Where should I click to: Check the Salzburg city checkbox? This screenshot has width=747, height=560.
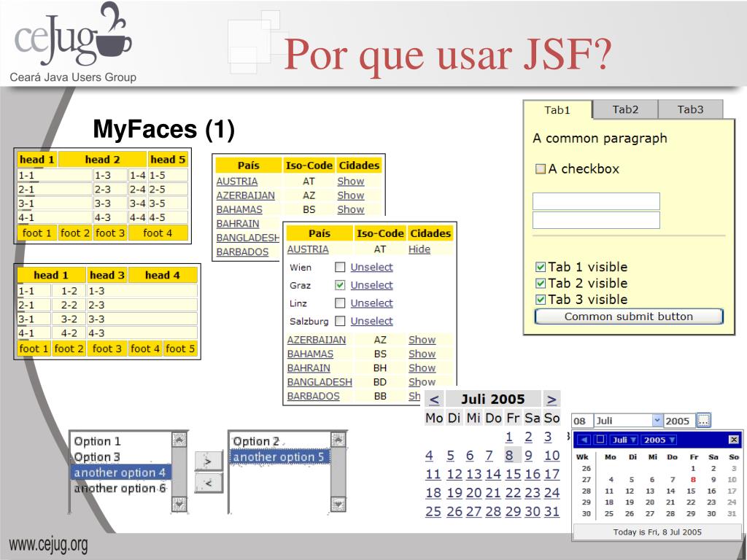340,321
